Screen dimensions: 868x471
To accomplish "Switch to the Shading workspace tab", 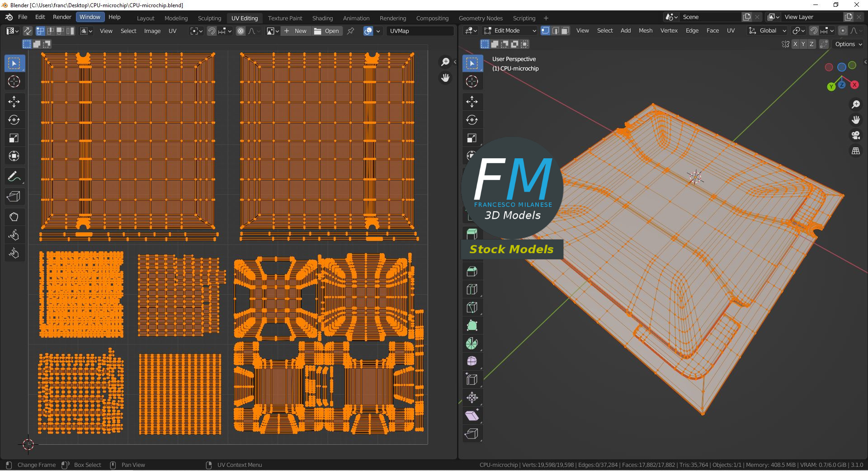I will (x=322, y=18).
